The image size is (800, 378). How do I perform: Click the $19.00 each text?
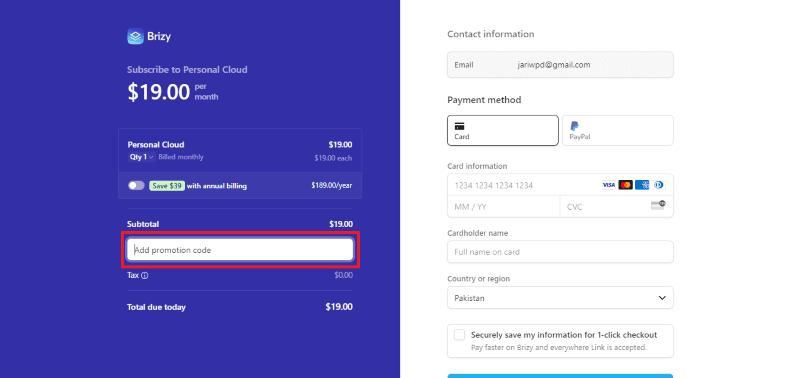(x=333, y=158)
